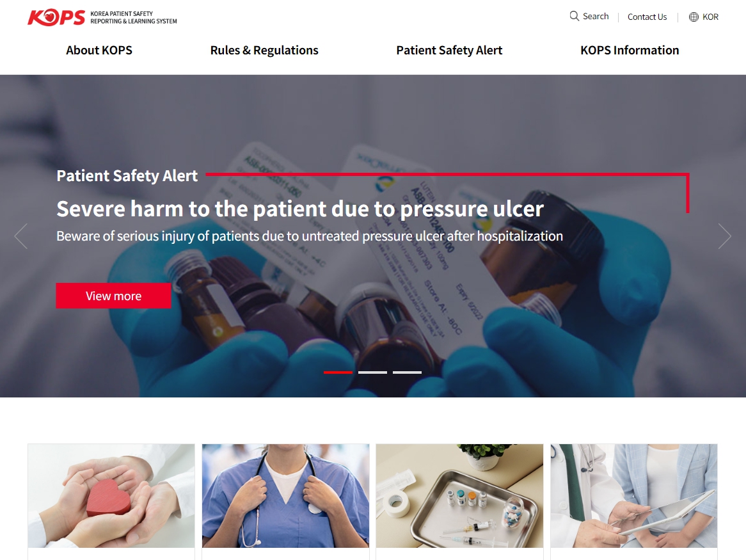Advance carousel with right arrow
The width and height of the screenshot is (746, 560).
pos(724,236)
